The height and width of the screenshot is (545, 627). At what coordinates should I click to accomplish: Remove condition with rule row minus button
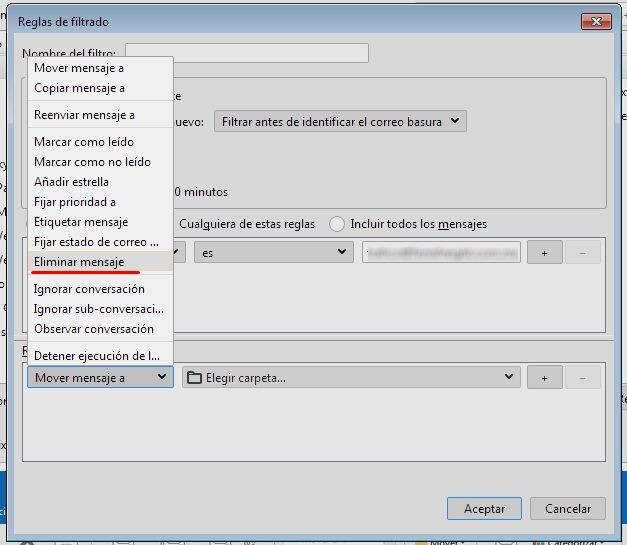(583, 252)
